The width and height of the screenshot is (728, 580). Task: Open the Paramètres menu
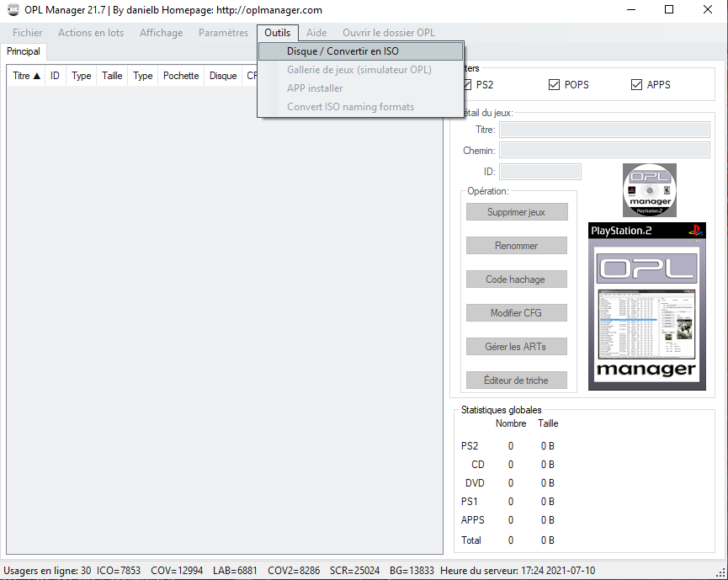223,33
